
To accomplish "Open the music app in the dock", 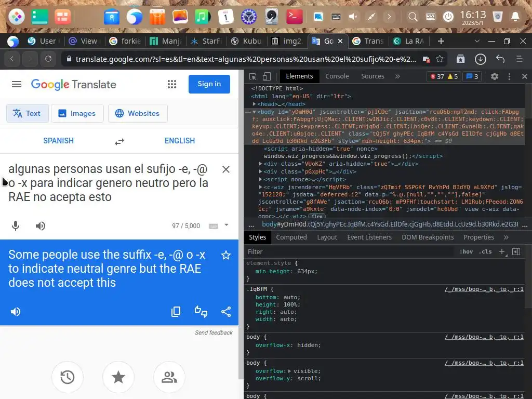I will tap(202, 16).
